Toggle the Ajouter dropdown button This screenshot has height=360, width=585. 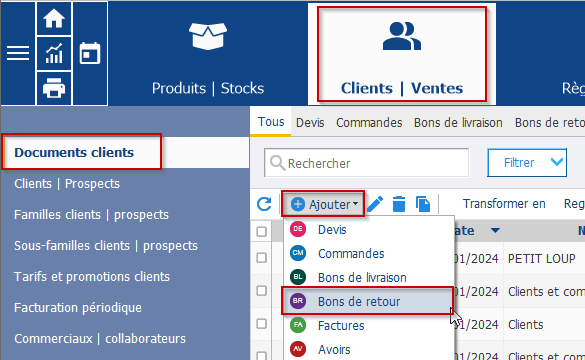(323, 204)
